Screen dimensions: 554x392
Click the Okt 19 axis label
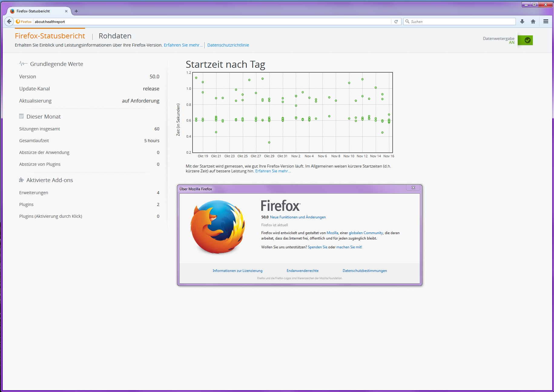point(203,156)
